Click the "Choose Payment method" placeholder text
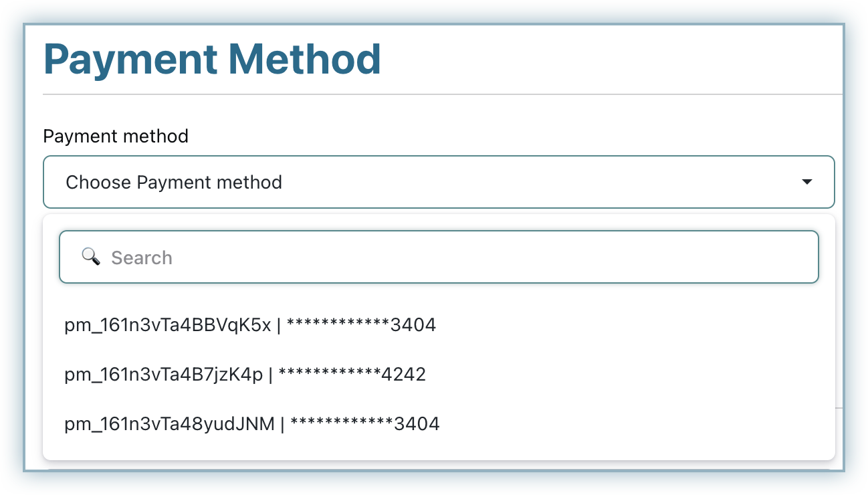Image resolution: width=868 pixels, height=495 pixels. [174, 182]
